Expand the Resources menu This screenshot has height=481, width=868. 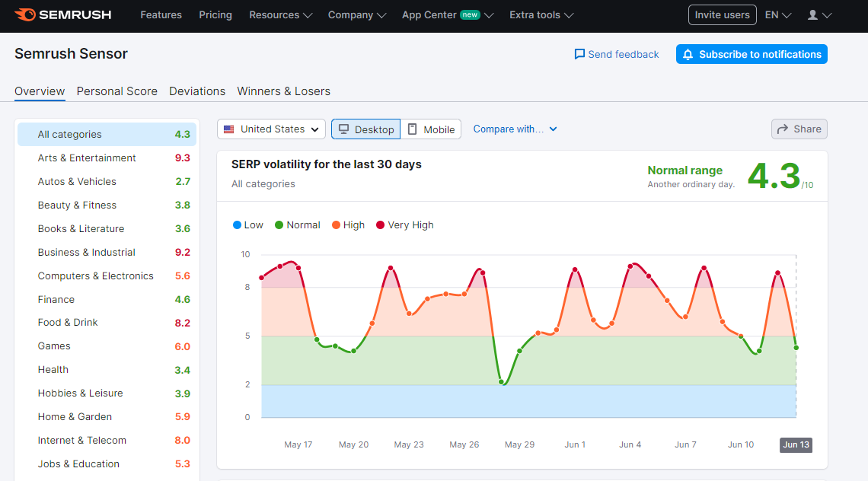click(281, 15)
